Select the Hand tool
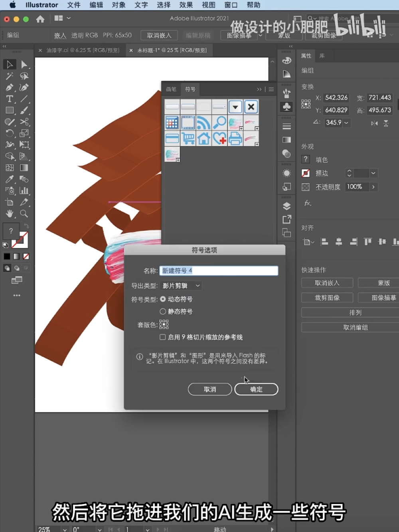Screen dimensions: 399x532 tap(10, 214)
